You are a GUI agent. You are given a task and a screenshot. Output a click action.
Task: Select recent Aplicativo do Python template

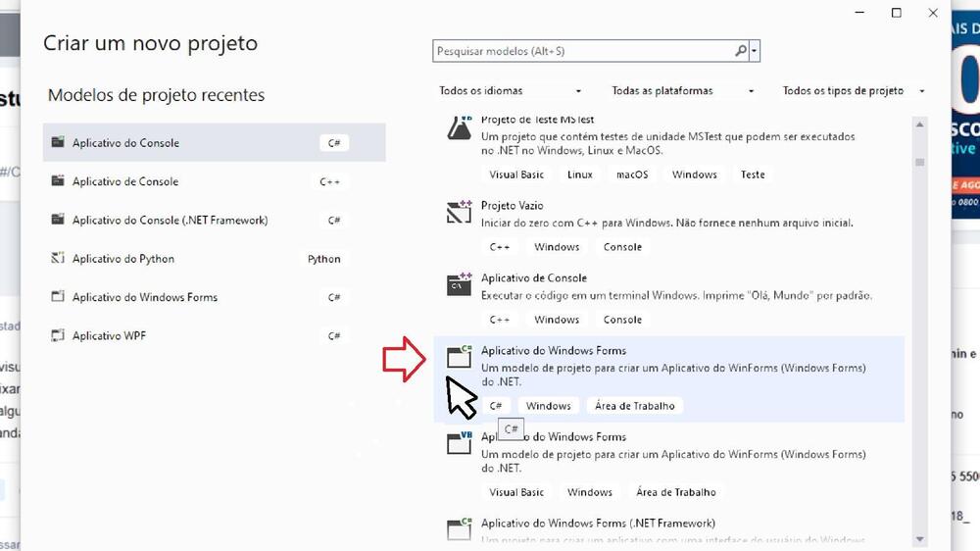tap(215, 258)
